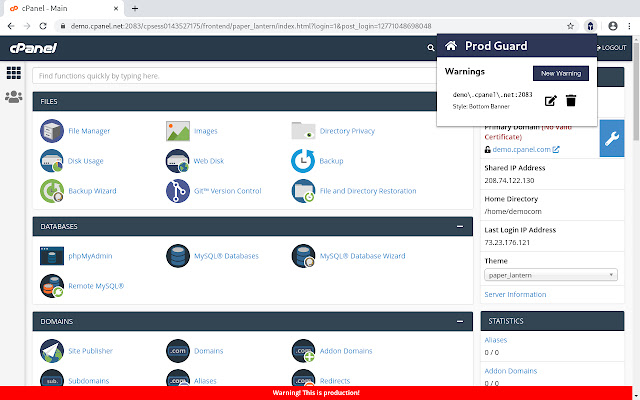Open the phpMyAdmin text link

point(90,256)
